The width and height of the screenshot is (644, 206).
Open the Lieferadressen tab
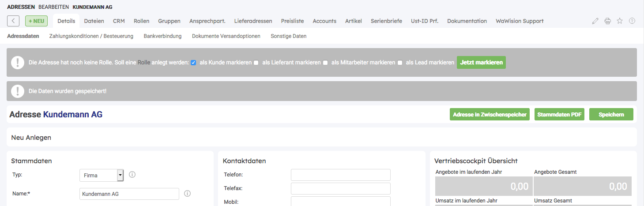coord(253,21)
